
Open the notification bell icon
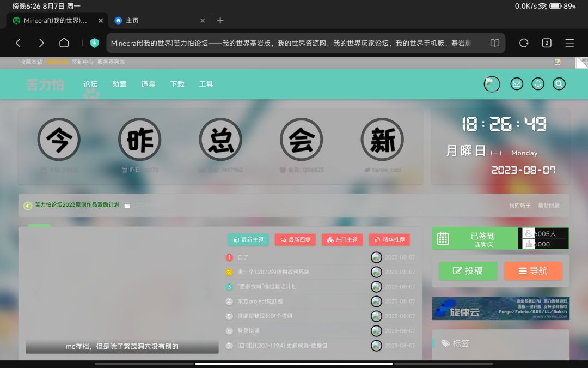click(x=538, y=84)
